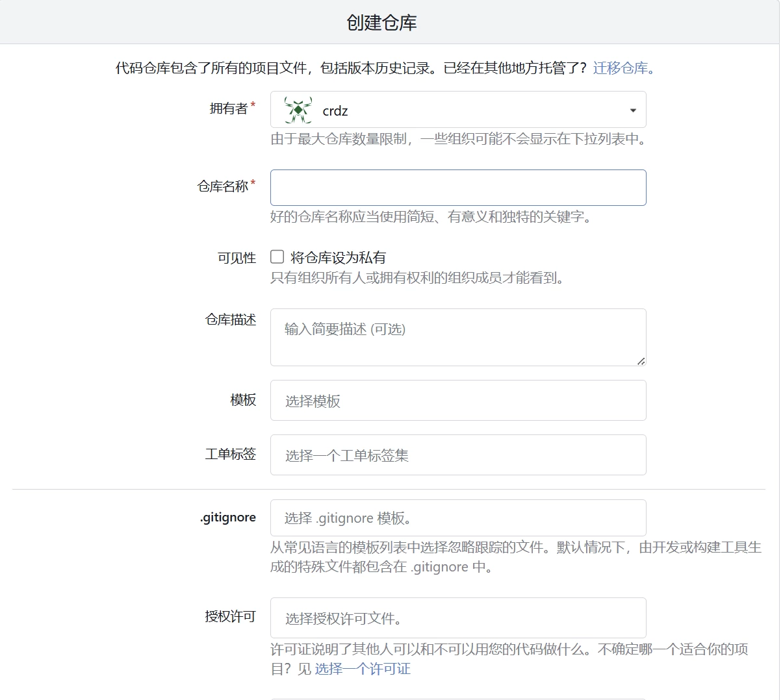The height and width of the screenshot is (700, 783).
Task: Focus the 仓库名称 text input field
Action: (457, 188)
